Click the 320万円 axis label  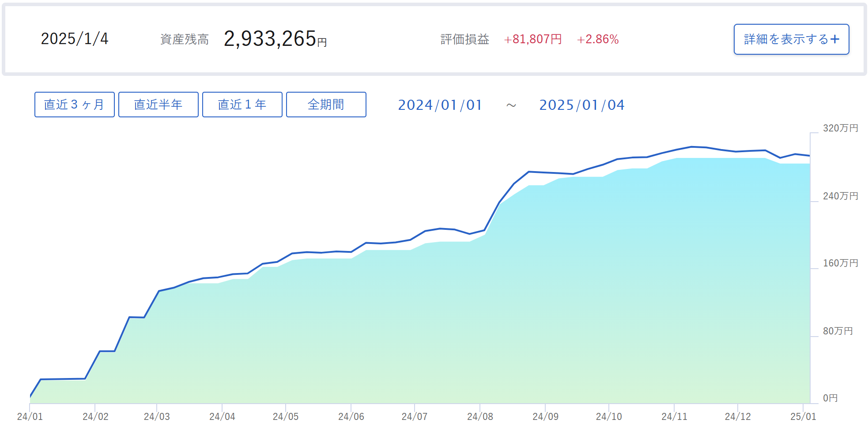(841, 128)
